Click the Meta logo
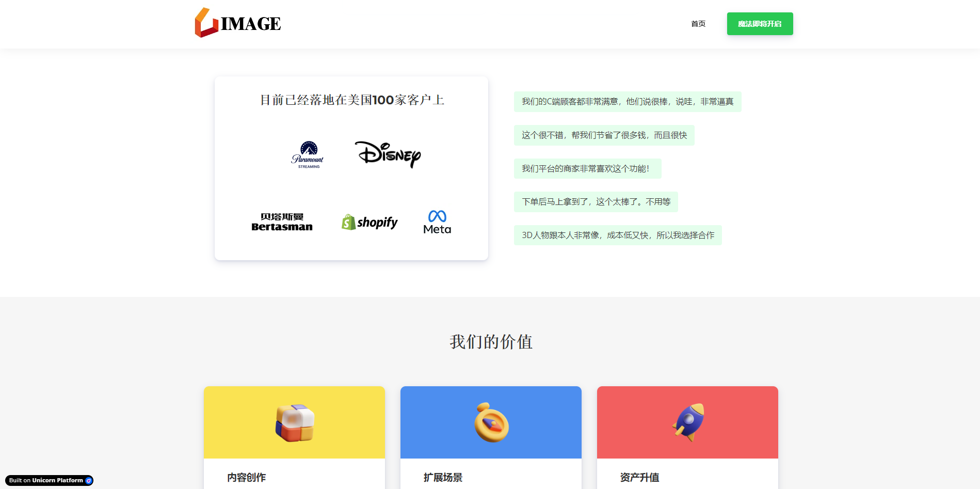980x489 pixels. [x=437, y=222]
